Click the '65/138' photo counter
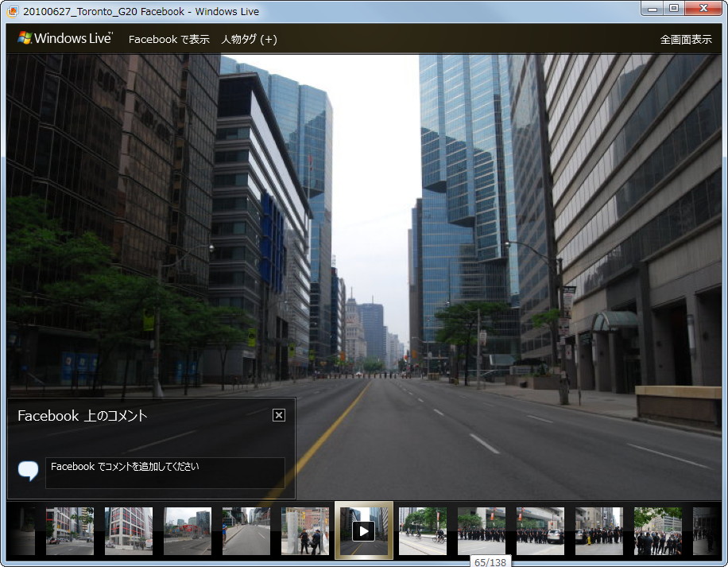 click(490, 561)
